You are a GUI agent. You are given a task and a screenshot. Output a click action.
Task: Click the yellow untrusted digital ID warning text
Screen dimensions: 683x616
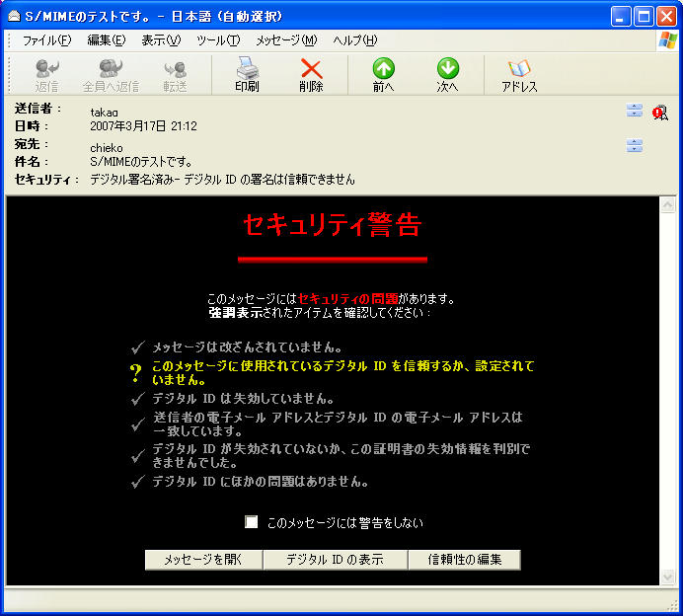pyautogui.click(x=342, y=372)
